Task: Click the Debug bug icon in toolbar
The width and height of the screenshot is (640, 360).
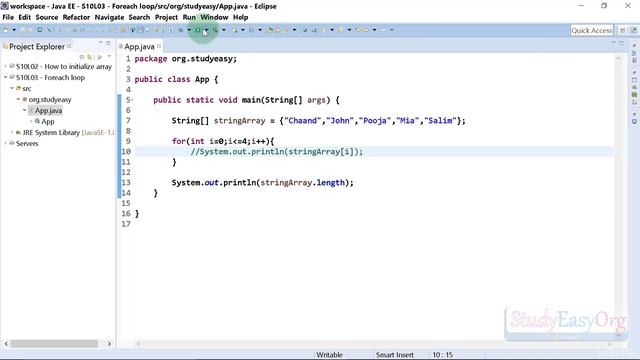Action: [181, 30]
